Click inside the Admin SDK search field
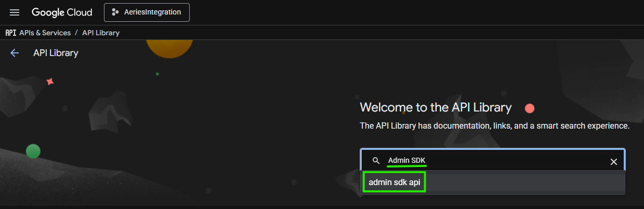 click(493, 161)
